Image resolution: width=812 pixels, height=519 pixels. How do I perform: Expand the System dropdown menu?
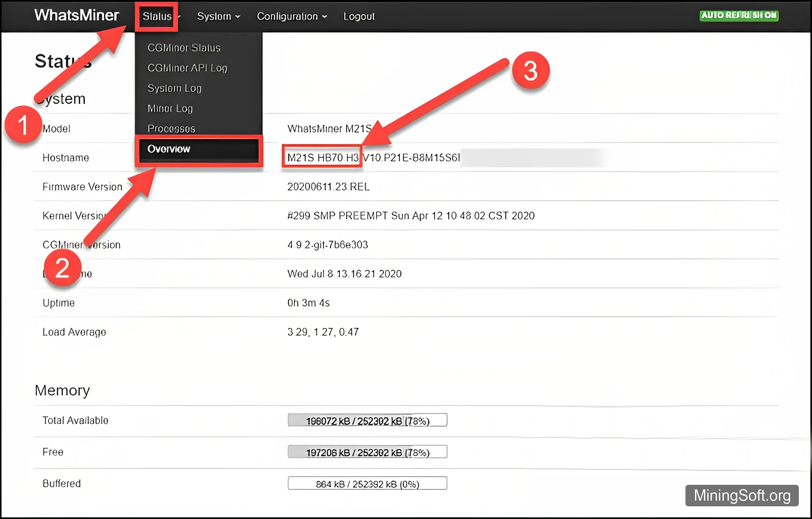point(218,16)
